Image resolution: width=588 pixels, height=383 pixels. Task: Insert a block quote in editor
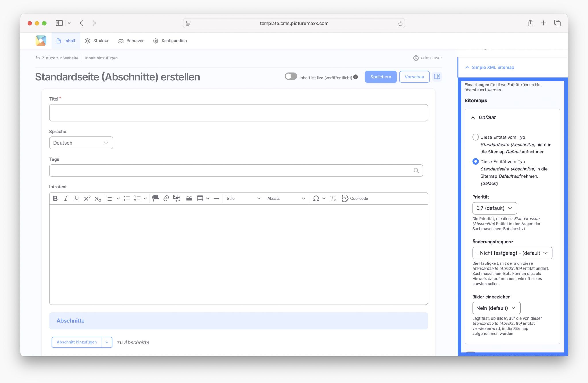click(x=189, y=198)
